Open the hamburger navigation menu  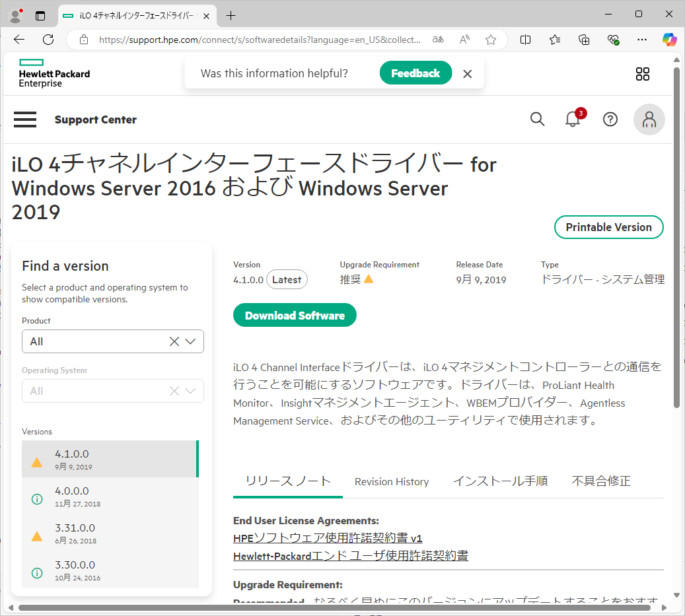coord(25,120)
